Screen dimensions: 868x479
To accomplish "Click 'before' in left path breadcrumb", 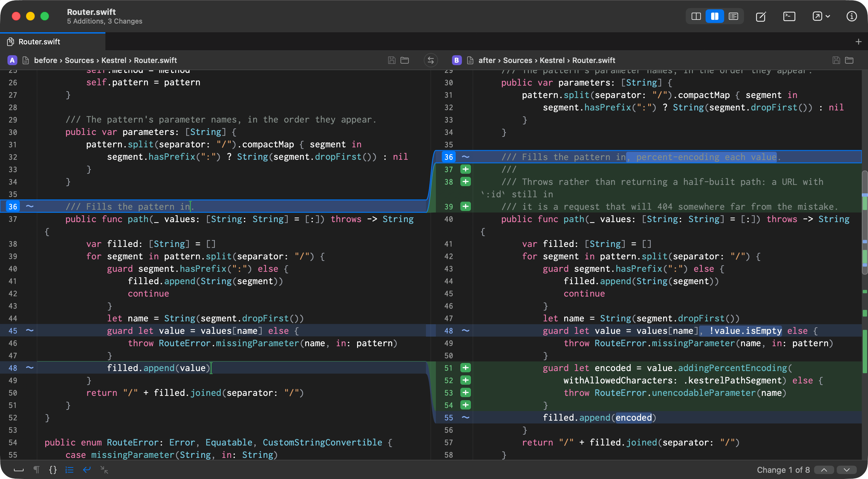I will click(46, 60).
